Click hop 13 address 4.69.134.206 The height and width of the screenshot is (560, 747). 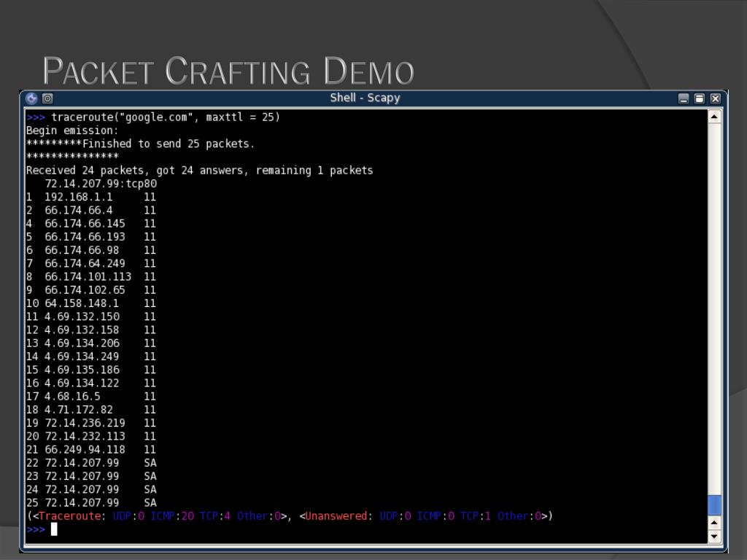[x=82, y=343]
